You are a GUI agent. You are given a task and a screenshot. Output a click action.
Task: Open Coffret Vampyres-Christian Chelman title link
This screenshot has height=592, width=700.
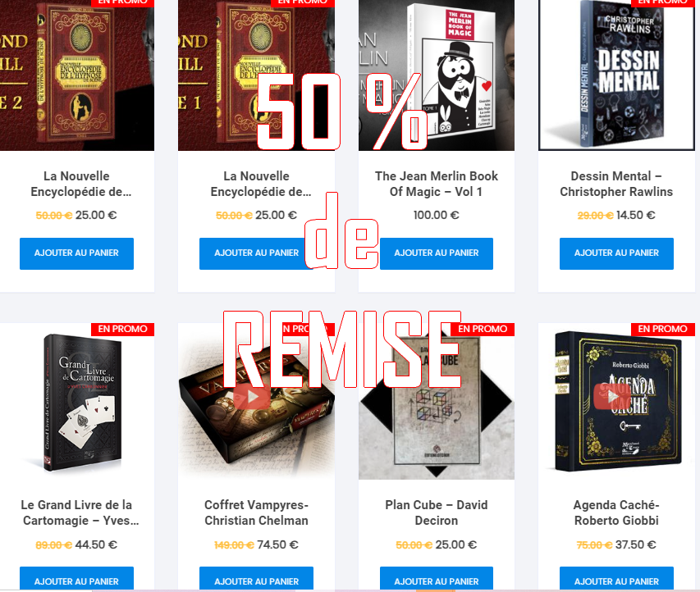tap(256, 512)
